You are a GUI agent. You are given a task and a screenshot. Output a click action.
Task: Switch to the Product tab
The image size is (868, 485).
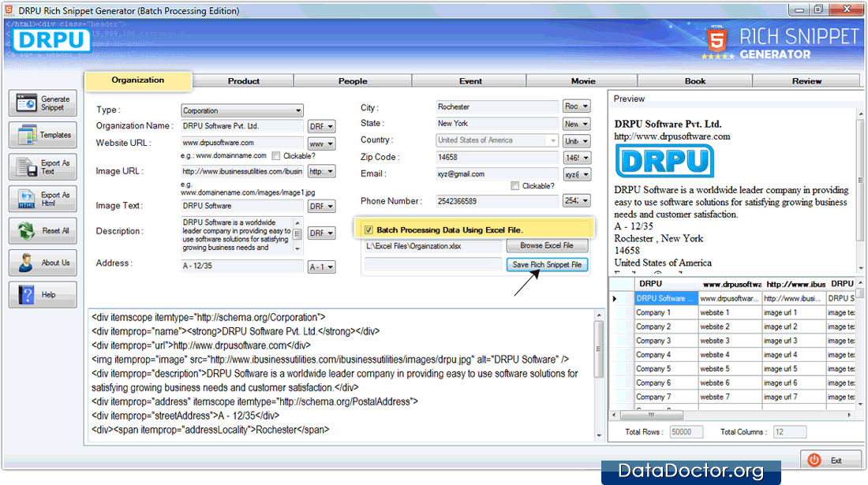click(x=244, y=80)
